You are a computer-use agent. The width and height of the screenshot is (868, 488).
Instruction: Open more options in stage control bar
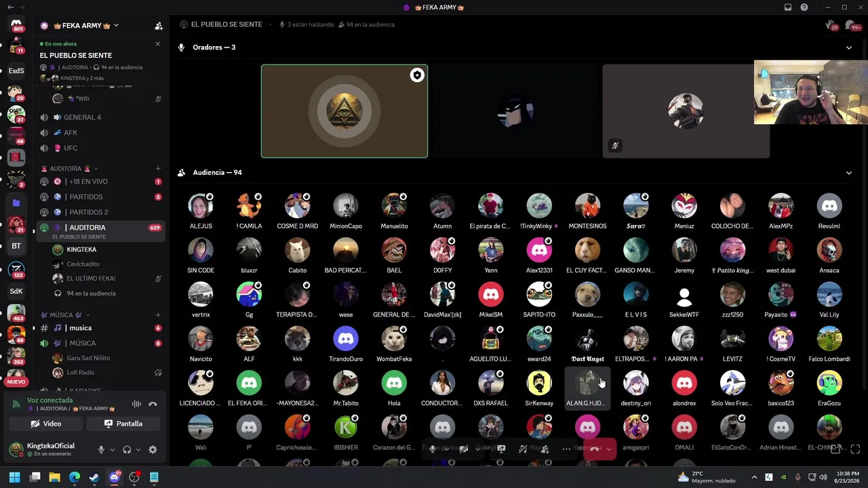click(566, 448)
